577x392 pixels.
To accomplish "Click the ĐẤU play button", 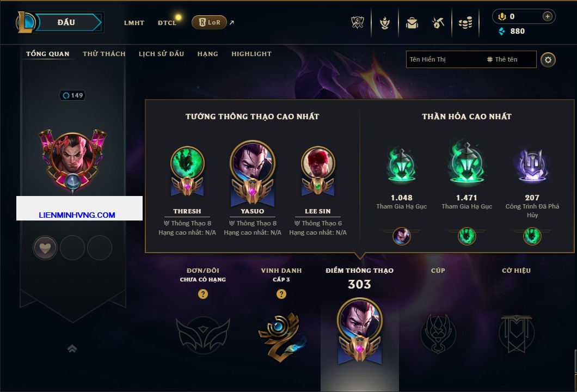I will pos(67,22).
